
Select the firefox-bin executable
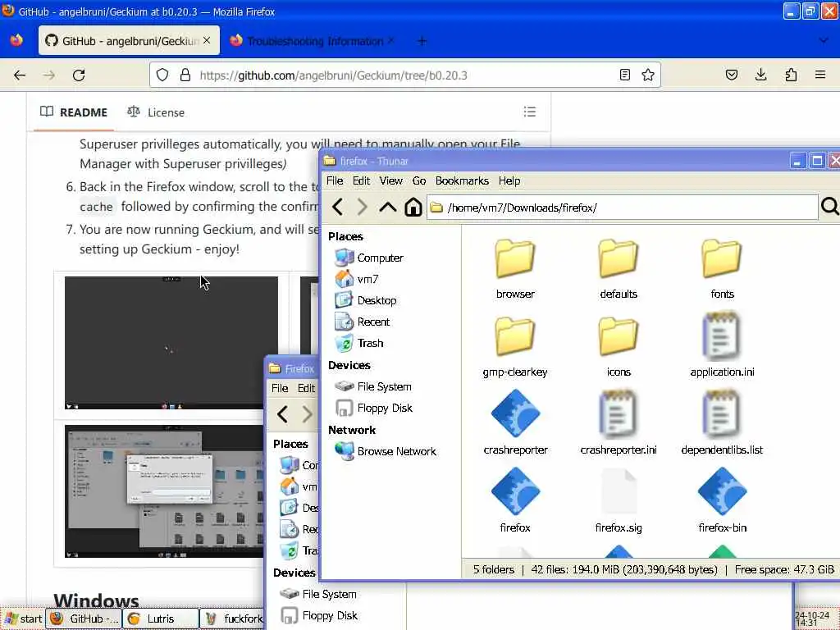coord(722,500)
